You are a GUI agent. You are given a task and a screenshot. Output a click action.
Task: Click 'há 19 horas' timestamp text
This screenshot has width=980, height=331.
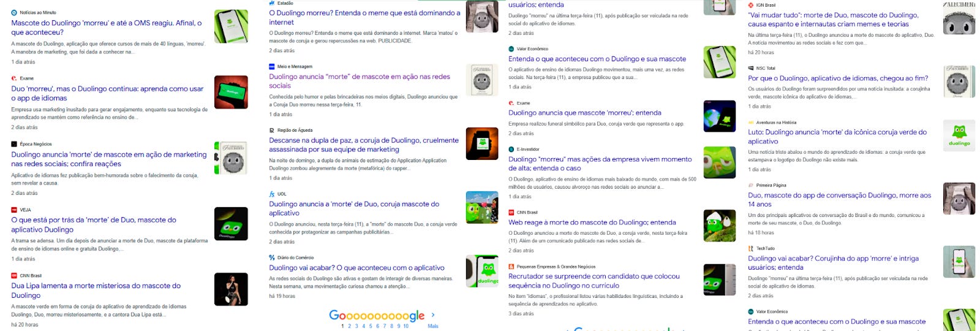click(282, 296)
